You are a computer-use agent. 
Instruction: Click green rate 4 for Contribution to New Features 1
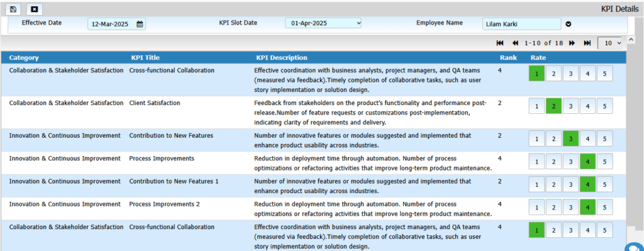[588, 184]
